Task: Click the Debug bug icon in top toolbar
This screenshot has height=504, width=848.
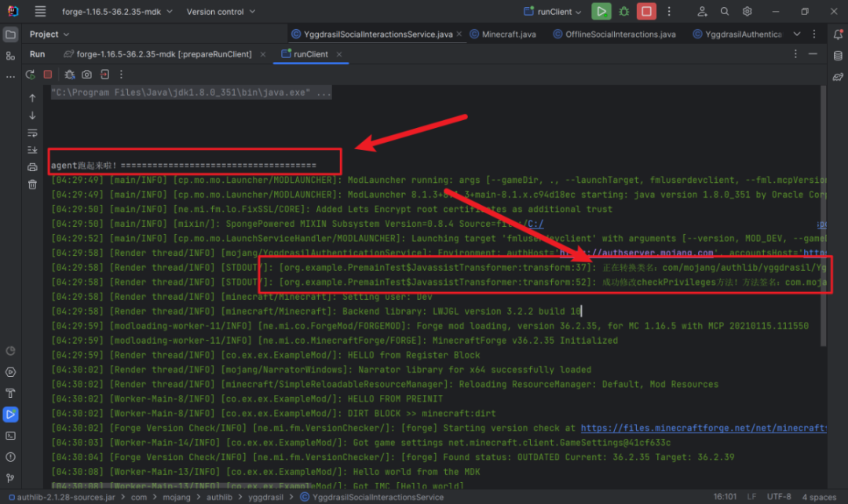Action: pos(624,11)
